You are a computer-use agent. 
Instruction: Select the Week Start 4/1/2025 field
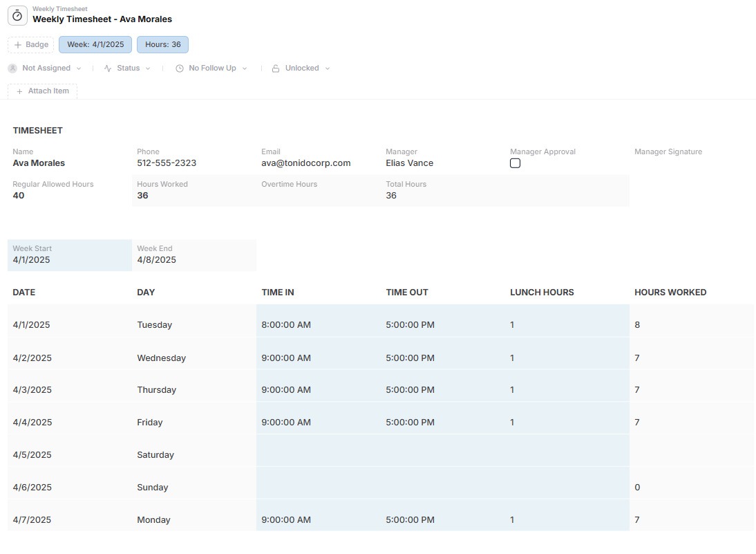click(70, 255)
